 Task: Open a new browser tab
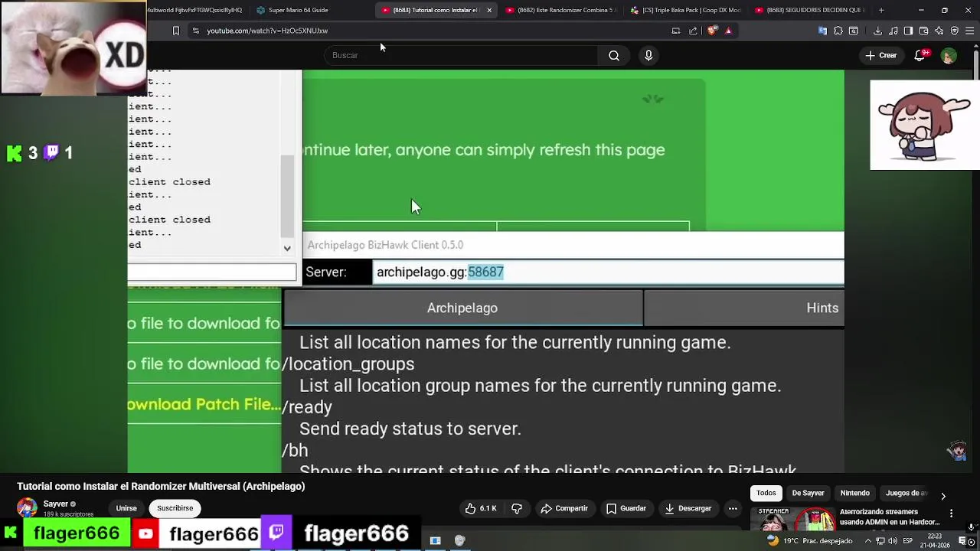click(x=881, y=10)
